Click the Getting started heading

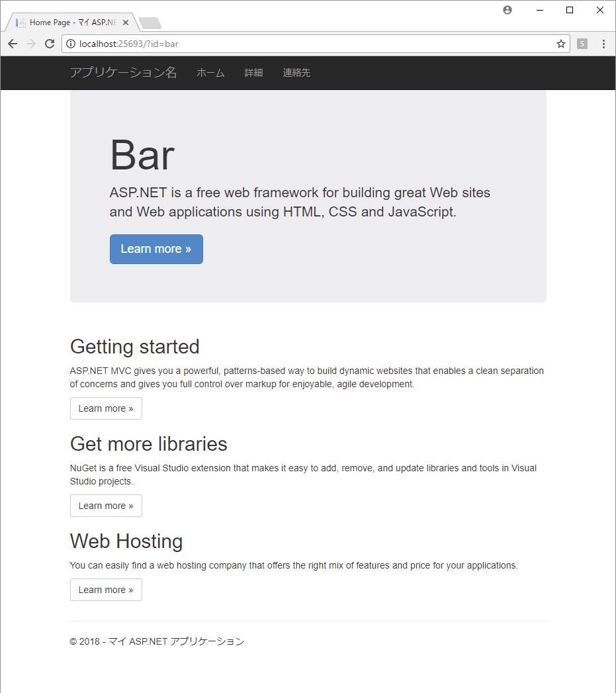point(135,347)
